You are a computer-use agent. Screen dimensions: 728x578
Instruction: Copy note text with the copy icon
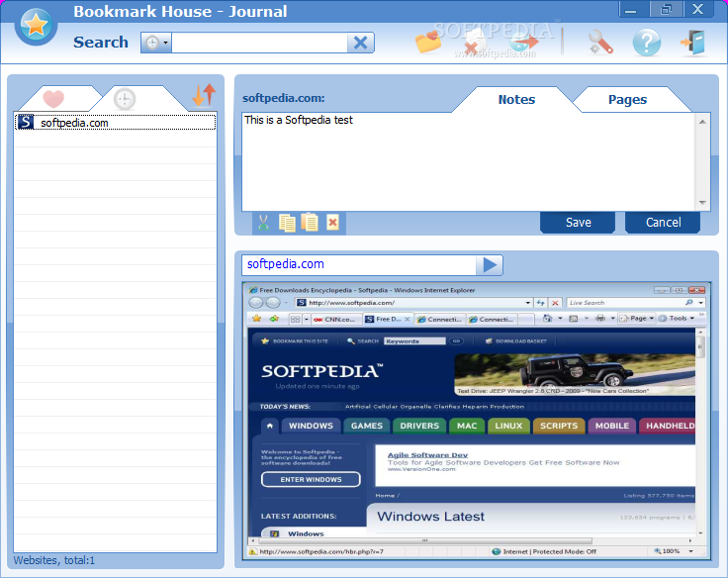coord(287,223)
